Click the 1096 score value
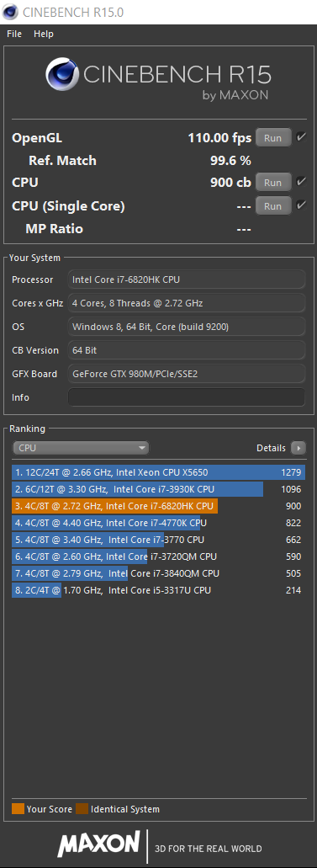Viewport: 317px width, 868px height. pos(291,489)
